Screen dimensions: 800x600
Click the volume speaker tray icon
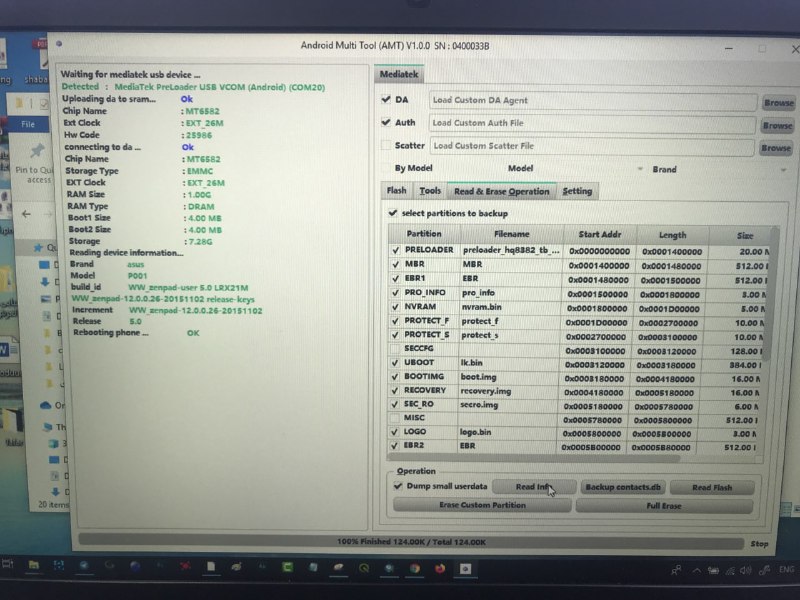point(745,570)
